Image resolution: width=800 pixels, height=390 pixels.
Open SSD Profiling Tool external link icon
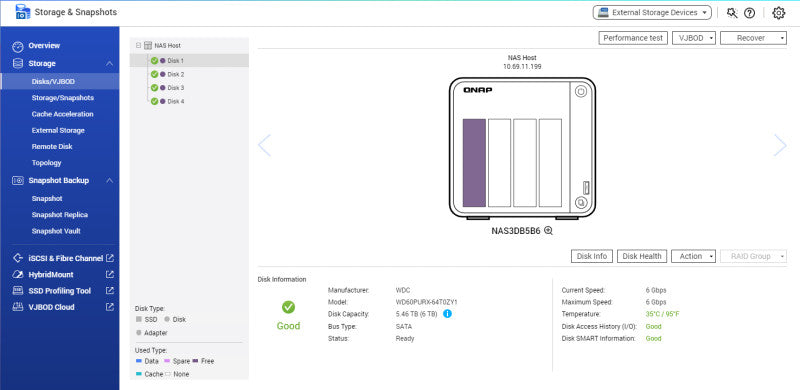[110, 291]
